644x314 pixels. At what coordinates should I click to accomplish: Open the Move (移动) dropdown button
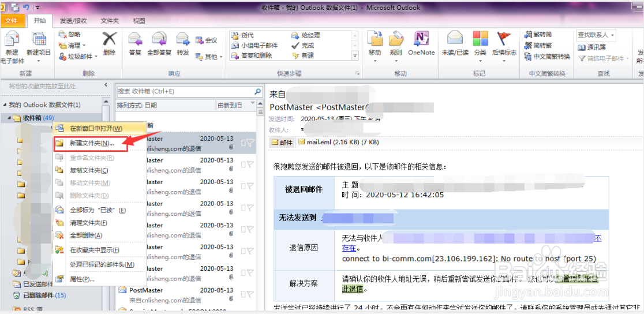point(375,47)
